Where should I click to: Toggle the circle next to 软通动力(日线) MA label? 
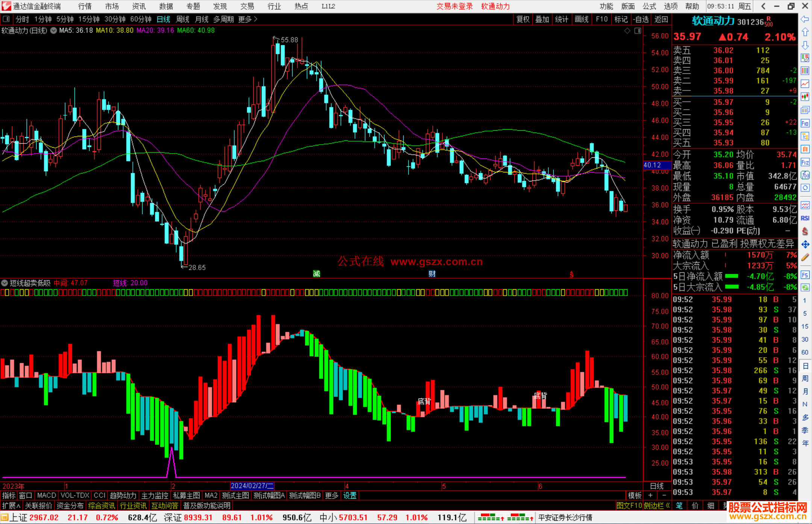click(53, 30)
